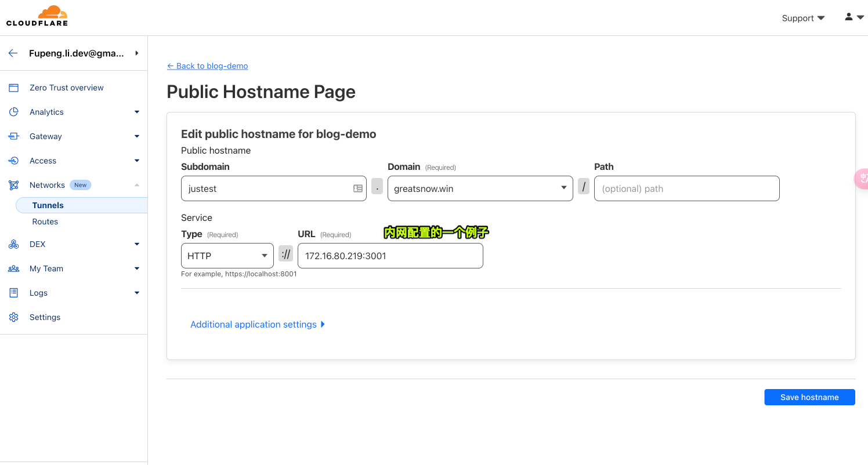Click the Public Hostname Page heading

261,92
